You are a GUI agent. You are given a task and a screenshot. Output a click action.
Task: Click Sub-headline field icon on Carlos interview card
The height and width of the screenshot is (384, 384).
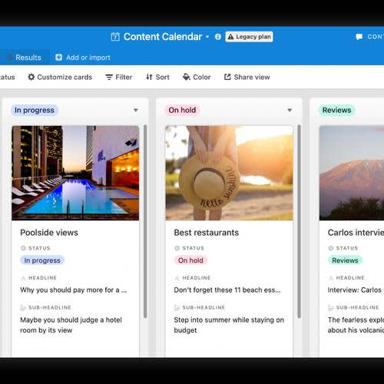coord(331,307)
